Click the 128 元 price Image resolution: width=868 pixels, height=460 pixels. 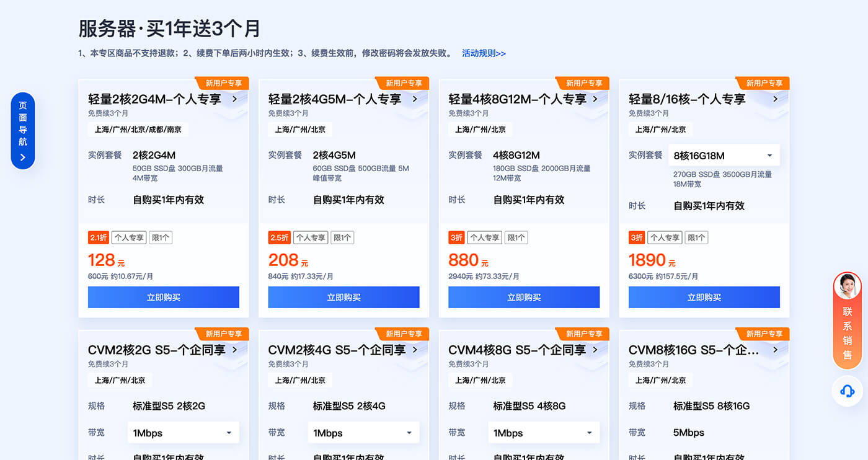coord(107,260)
